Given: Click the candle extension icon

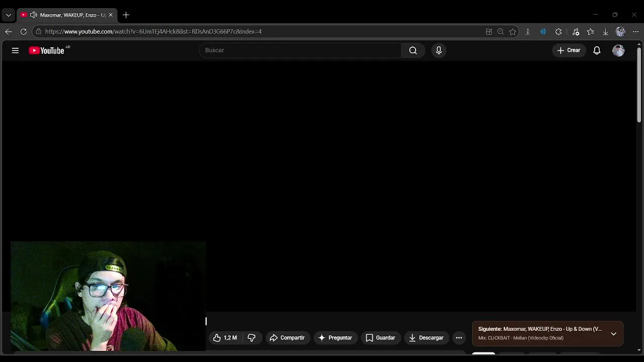Looking at the screenshot, I should tap(527, 32).
